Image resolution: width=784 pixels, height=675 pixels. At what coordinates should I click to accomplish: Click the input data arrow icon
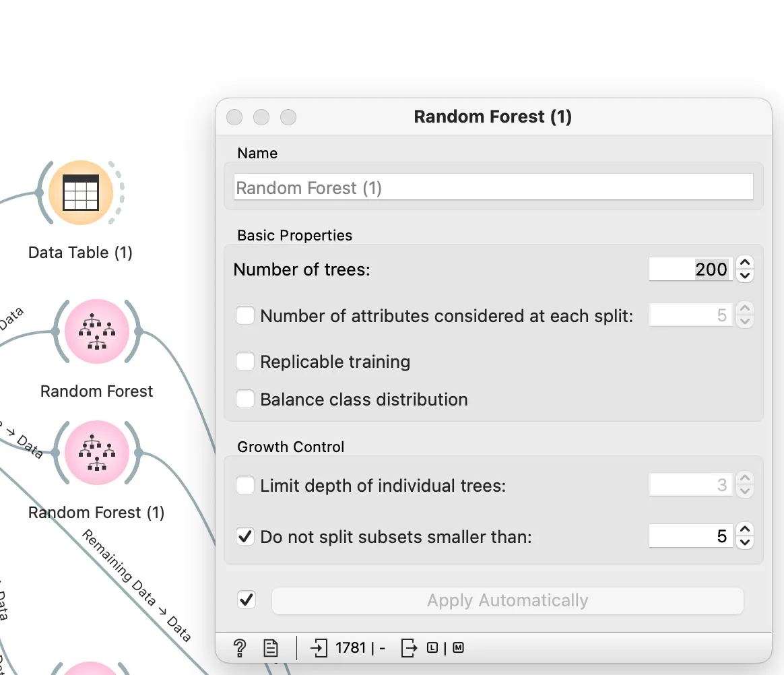click(x=319, y=648)
